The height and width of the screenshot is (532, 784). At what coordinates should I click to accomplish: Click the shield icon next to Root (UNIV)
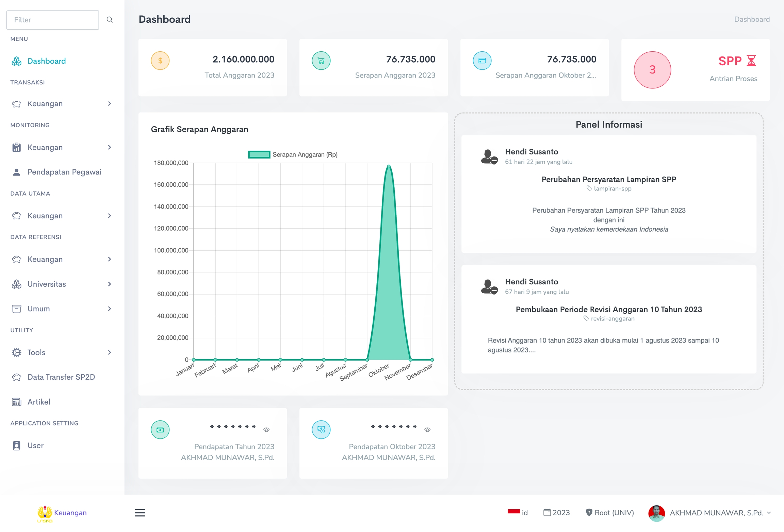point(589,512)
